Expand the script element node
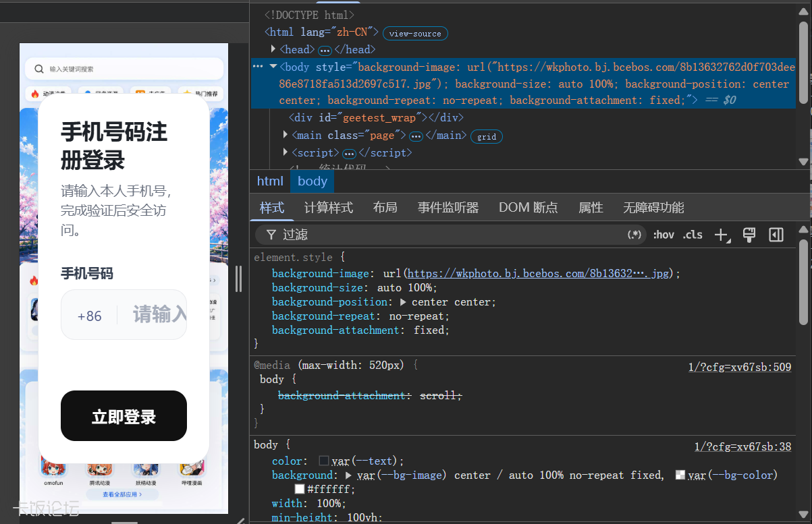Screen dimensions: 812x524 (286, 153)
